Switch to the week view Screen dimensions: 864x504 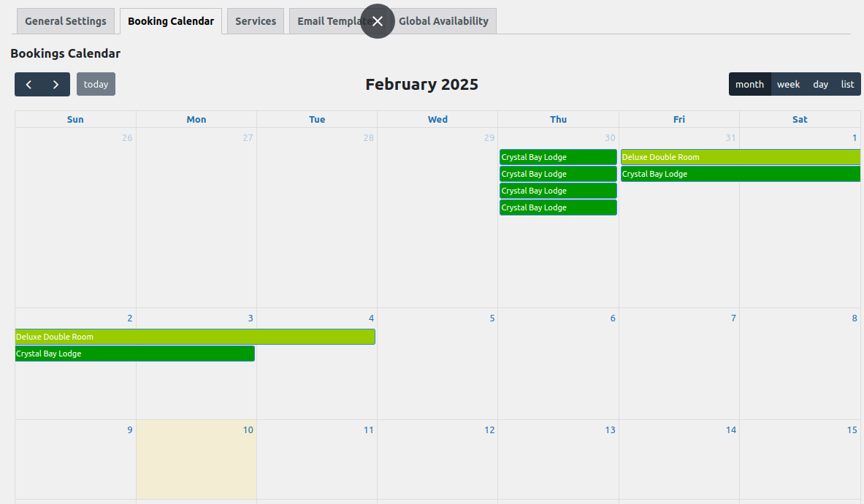pyautogui.click(x=788, y=84)
